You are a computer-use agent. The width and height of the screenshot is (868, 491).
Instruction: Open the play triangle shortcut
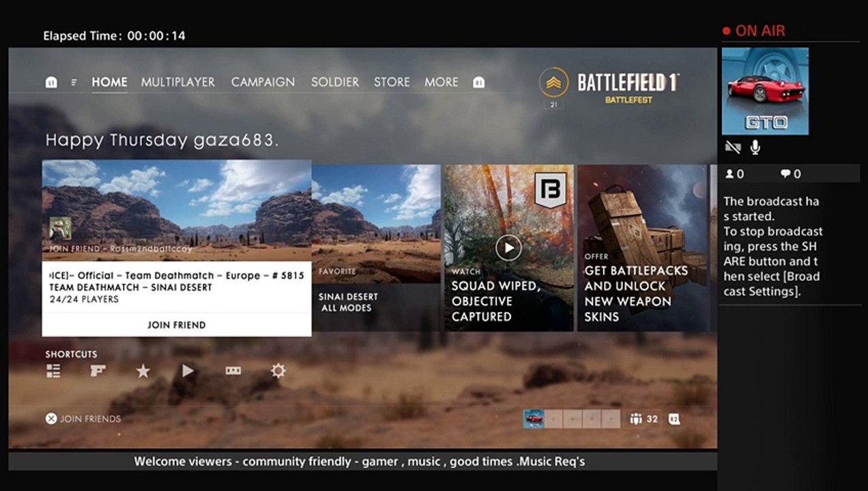[x=188, y=371]
